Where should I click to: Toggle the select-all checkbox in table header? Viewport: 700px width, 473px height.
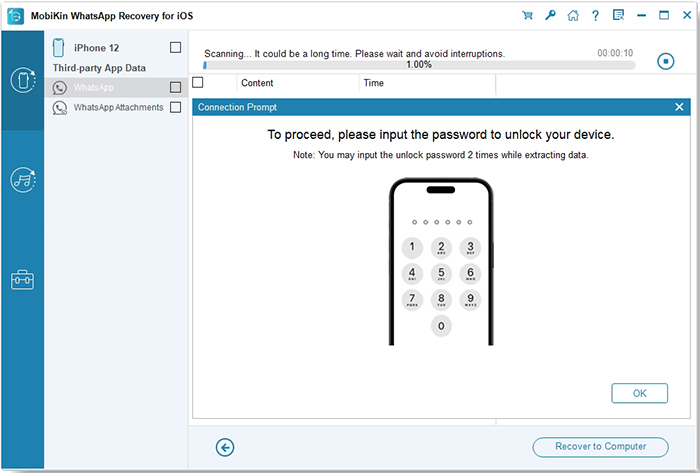coord(197,83)
